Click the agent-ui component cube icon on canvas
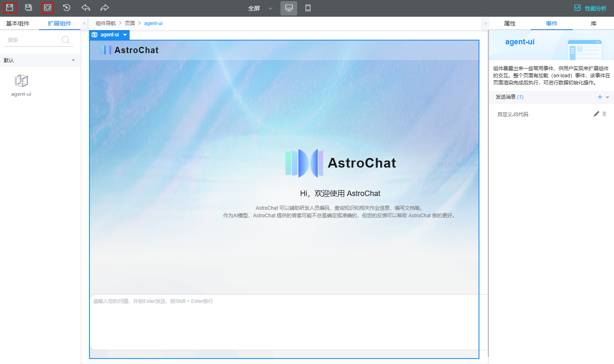This screenshot has height=364, width=614. (x=94, y=35)
